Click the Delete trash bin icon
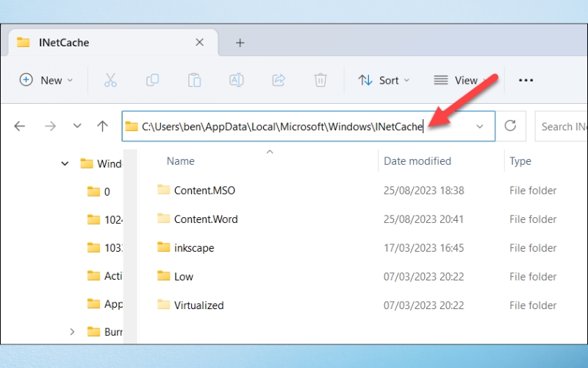The width and height of the screenshot is (588, 368). (320, 80)
